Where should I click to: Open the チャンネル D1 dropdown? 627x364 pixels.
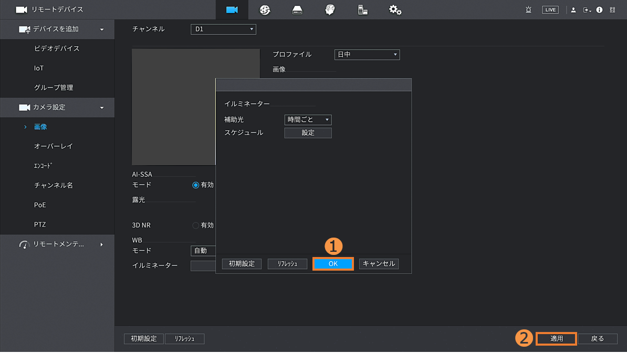223,29
